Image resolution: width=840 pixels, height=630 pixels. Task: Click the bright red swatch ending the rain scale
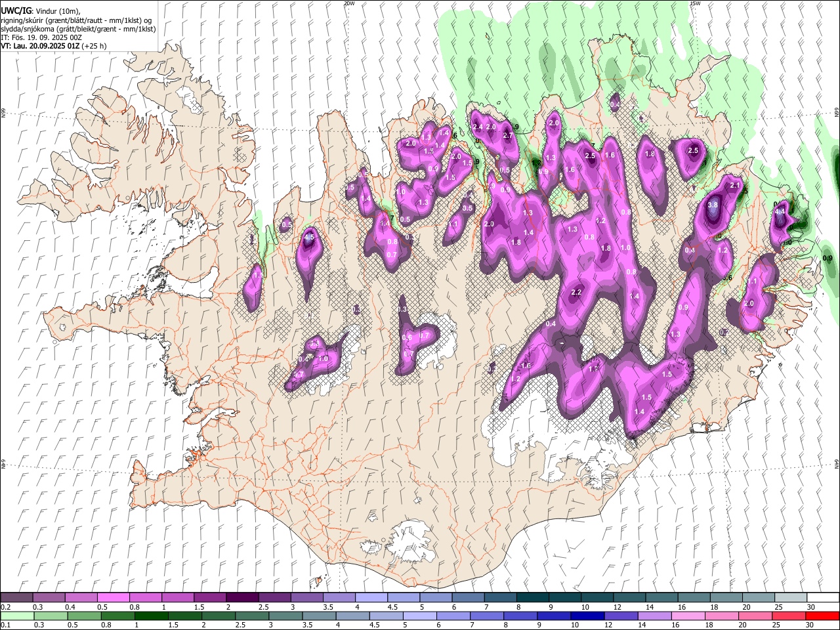[823, 616]
